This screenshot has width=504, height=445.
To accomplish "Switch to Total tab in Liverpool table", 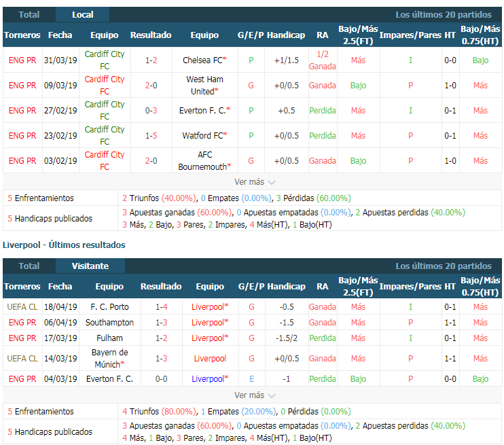I will click(29, 266).
